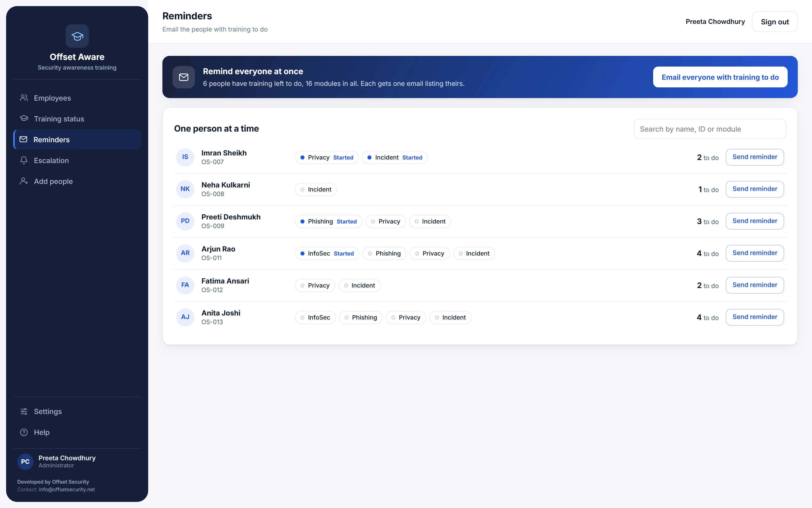This screenshot has width=812, height=508.
Task: Click Preeti Deshmukh's Phishing Started chip
Action: [x=329, y=221]
